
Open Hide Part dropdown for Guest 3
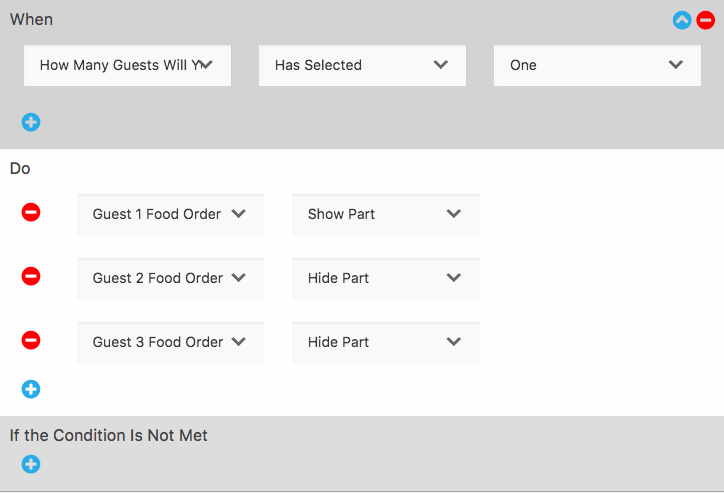[385, 342]
